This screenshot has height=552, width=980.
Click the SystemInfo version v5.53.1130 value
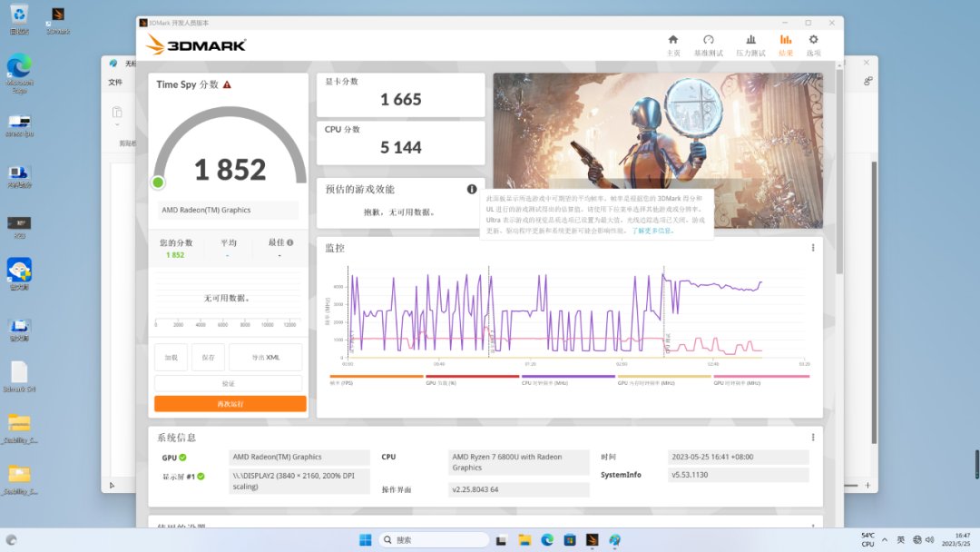click(x=738, y=475)
